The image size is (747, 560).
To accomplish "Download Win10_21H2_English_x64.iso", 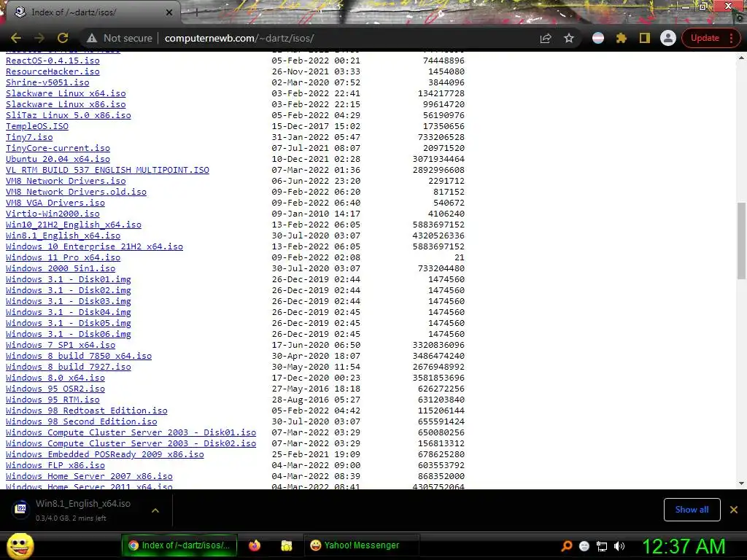I will click(74, 225).
